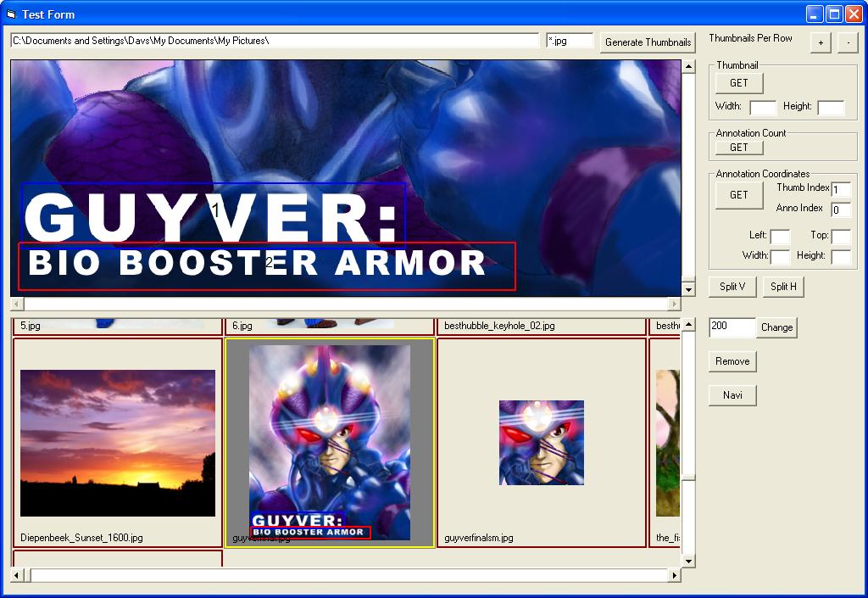Image resolution: width=868 pixels, height=598 pixels.
Task: Click GET in the Annotation Coordinates group
Action: point(738,194)
